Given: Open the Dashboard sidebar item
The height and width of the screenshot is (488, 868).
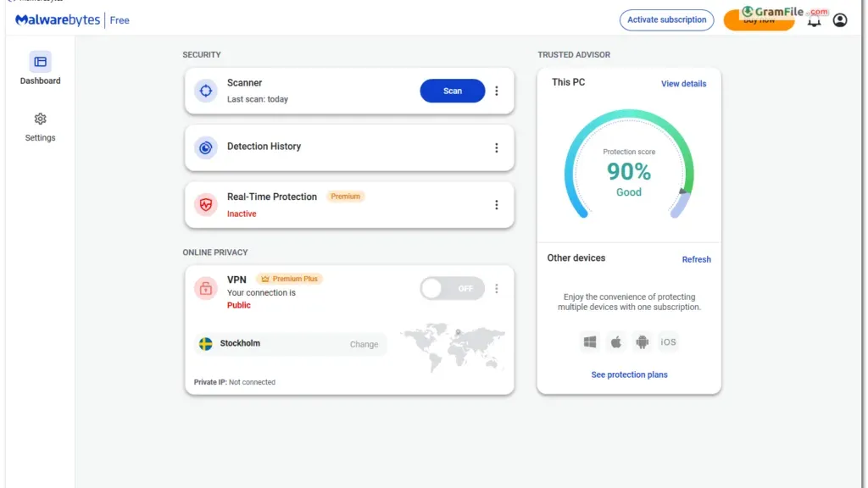Looking at the screenshot, I should point(41,69).
